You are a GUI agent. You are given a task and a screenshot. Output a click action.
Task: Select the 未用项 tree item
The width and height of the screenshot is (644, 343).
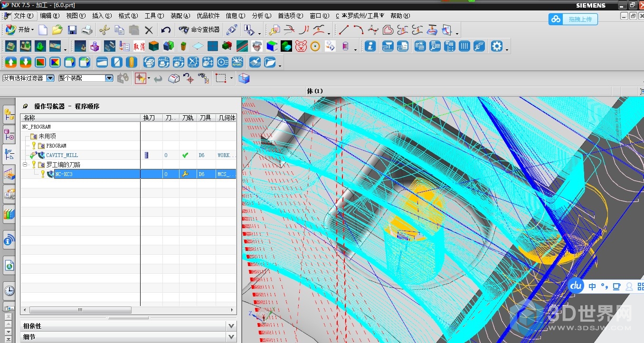[x=47, y=136]
